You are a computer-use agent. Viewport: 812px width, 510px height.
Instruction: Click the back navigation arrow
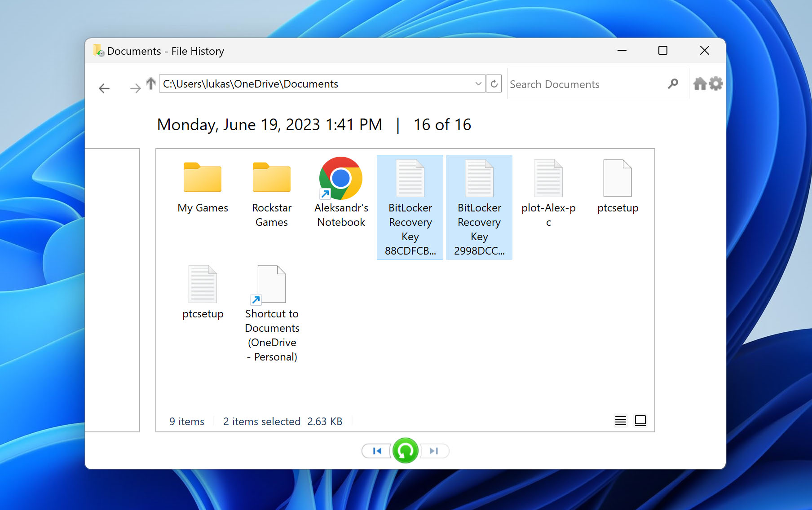click(104, 88)
